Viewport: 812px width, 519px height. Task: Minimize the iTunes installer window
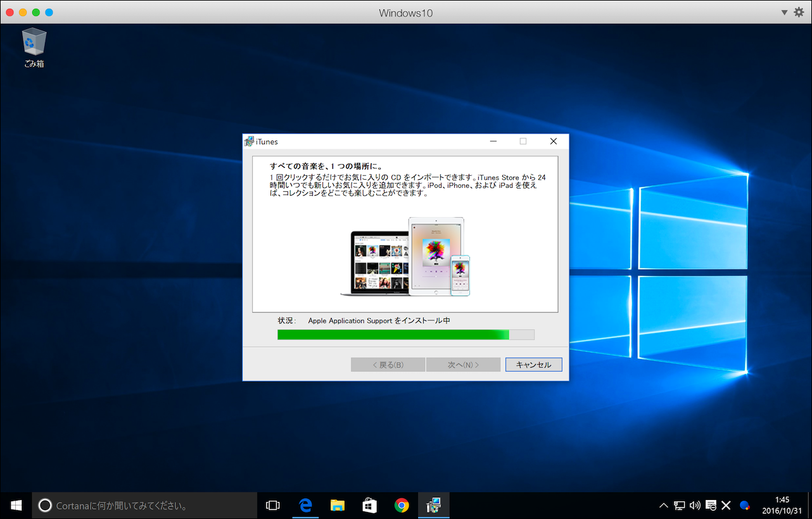click(493, 141)
